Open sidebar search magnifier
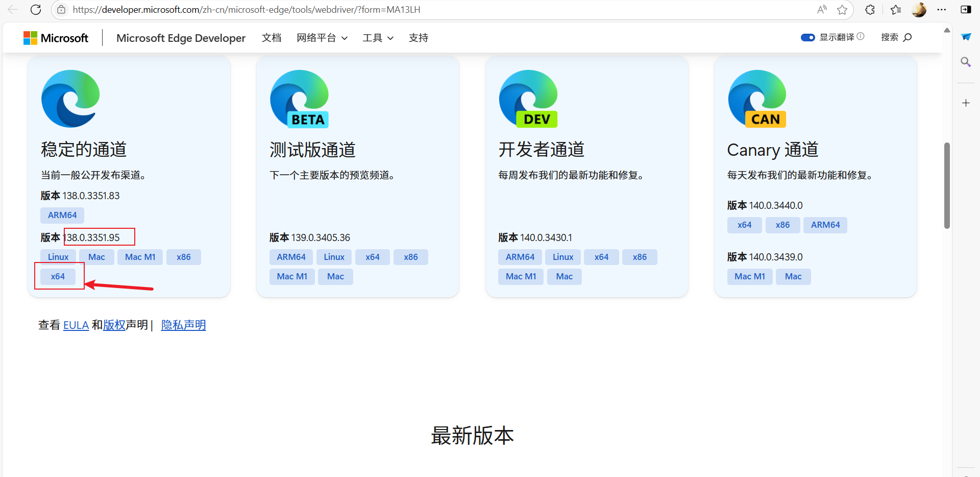This screenshot has height=477, width=980. pos(966,62)
